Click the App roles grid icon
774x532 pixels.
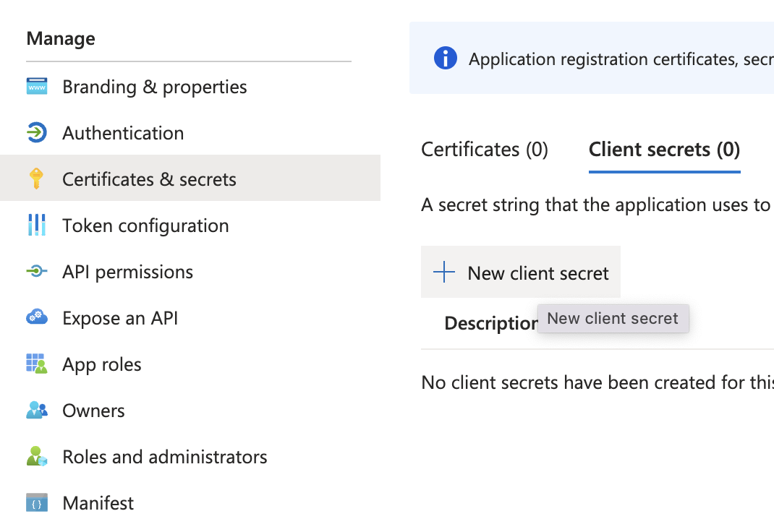(36, 364)
